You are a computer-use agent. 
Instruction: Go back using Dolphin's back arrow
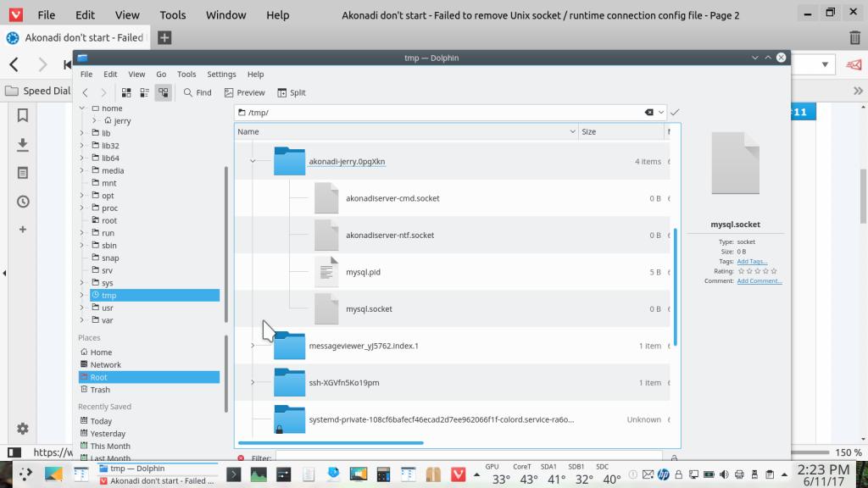tap(86, 92)
